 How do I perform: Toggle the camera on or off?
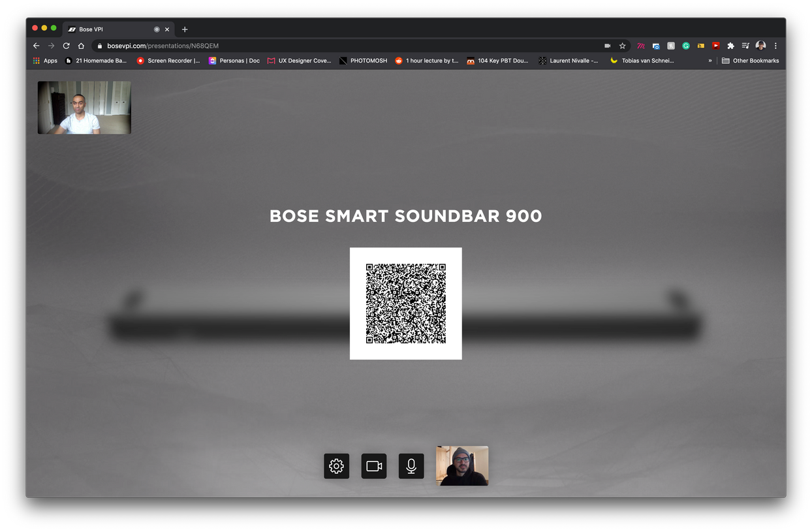tap(374, 466)
